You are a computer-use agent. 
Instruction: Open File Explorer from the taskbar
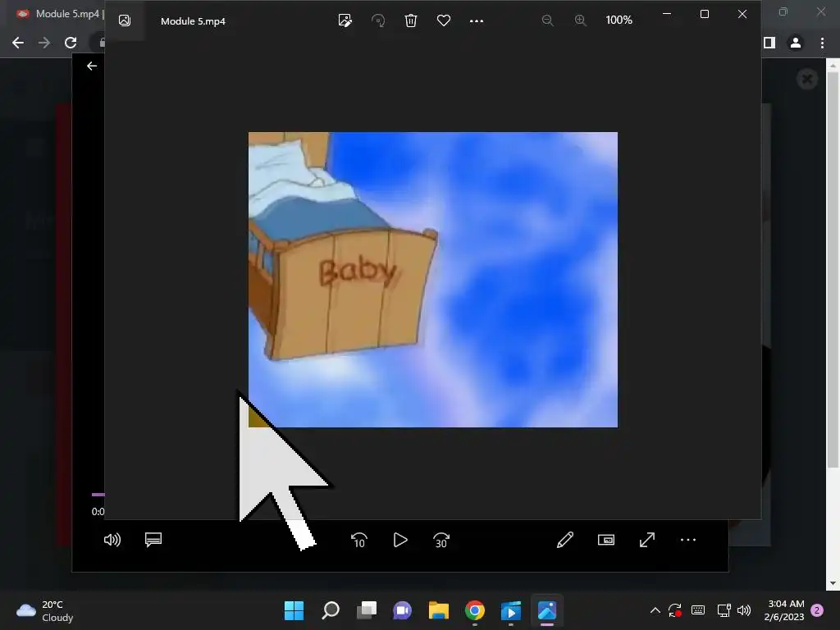pos(439,610)
